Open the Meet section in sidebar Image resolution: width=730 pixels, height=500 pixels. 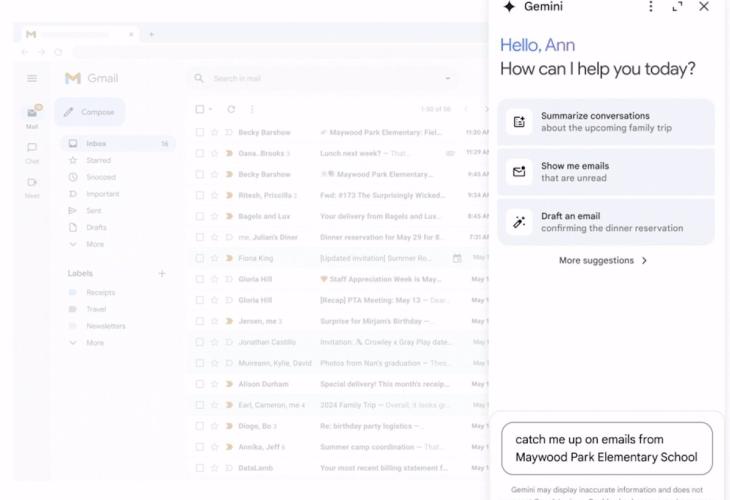pos(32,187)
